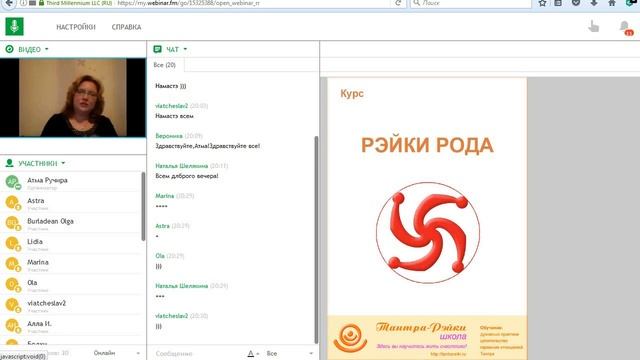Click Astra's avatar icon
The image size is (640, 360).
[x=12, y=202]
